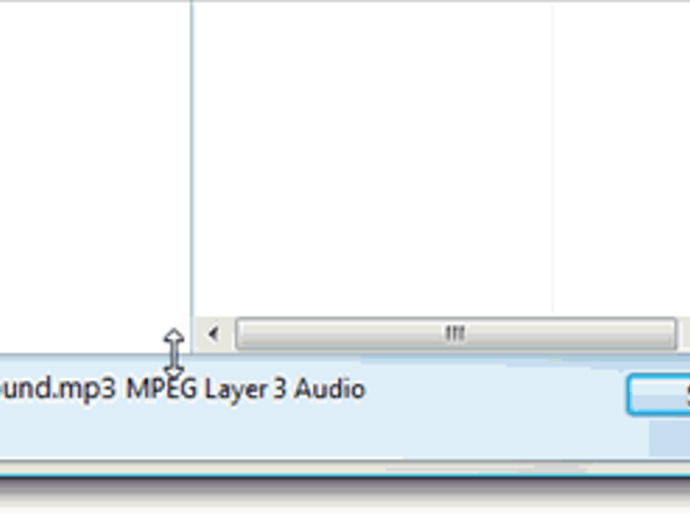Click the file list area right of the column line
The image size is (690, 518).
[x=622, y=158]
